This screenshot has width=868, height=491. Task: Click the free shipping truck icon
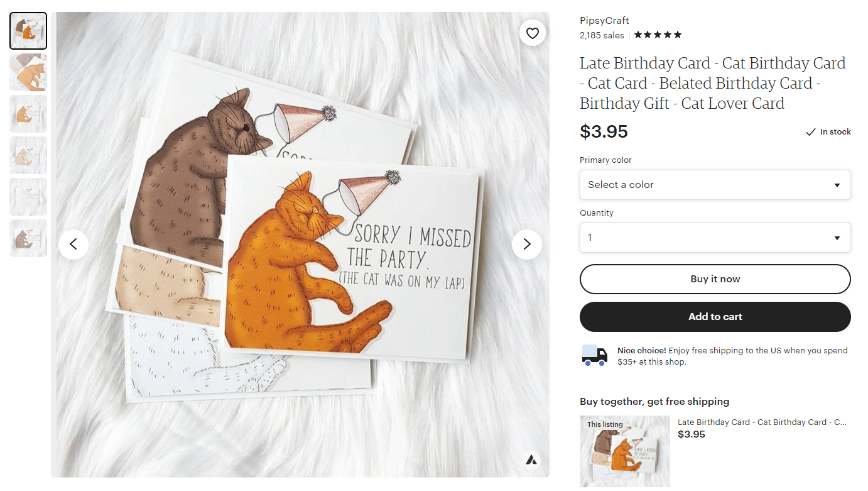tap(594, 355)
